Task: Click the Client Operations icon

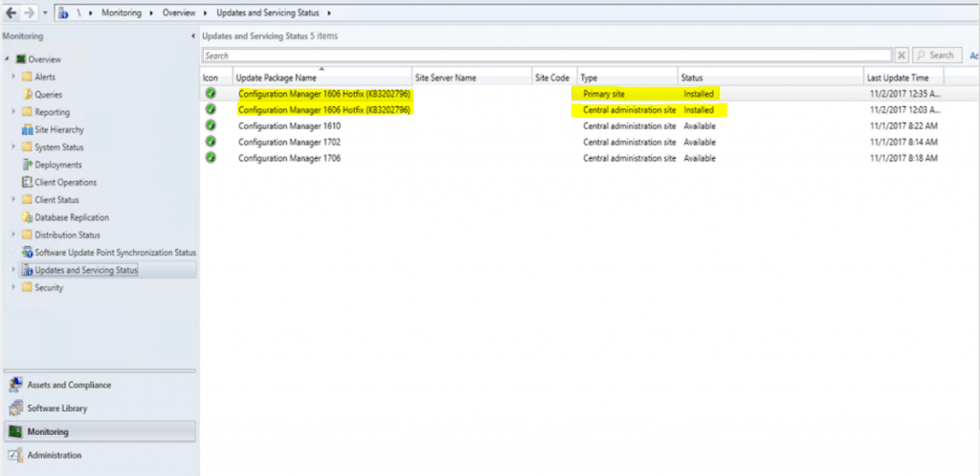Action: (x=27, y=182)
